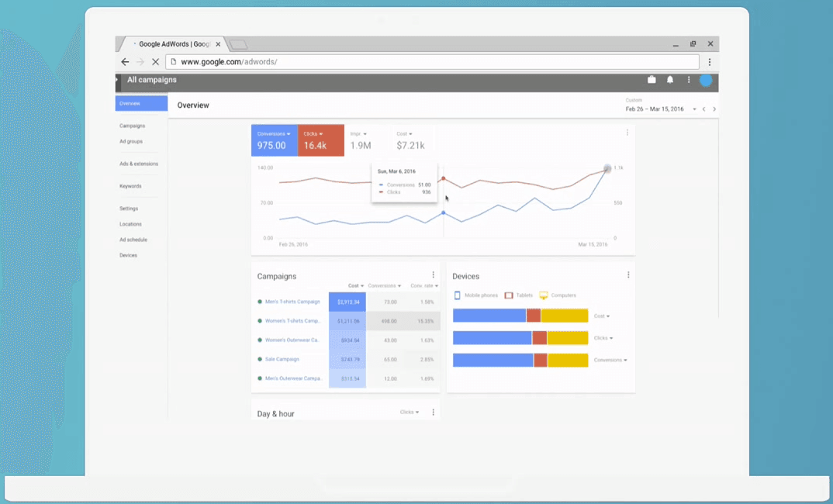Open the Day & hour card three-dot menu
This screenshot has width=833, height=504.
[x=433, y=413]
